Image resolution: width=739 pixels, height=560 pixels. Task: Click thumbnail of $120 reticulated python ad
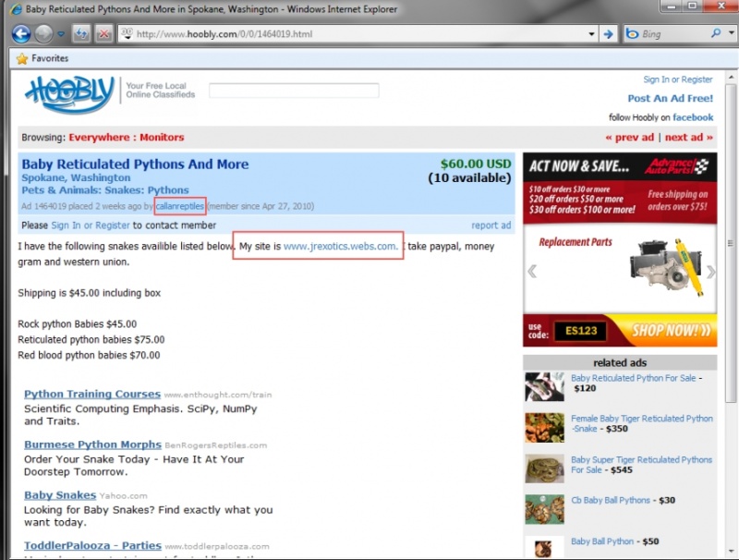coord(544,387)
